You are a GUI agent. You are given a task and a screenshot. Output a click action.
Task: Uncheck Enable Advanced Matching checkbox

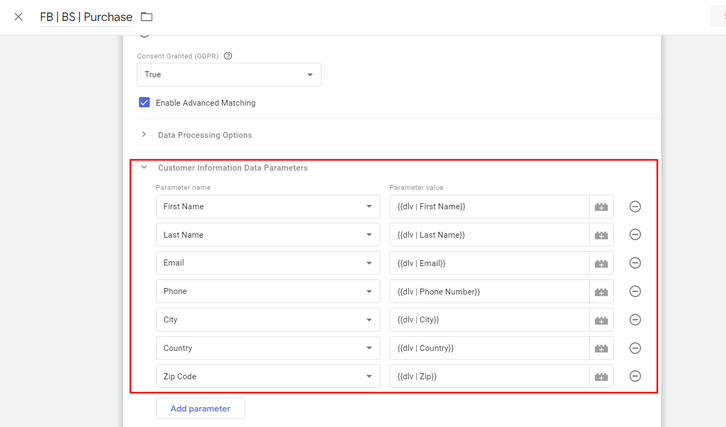coord(144,103)
